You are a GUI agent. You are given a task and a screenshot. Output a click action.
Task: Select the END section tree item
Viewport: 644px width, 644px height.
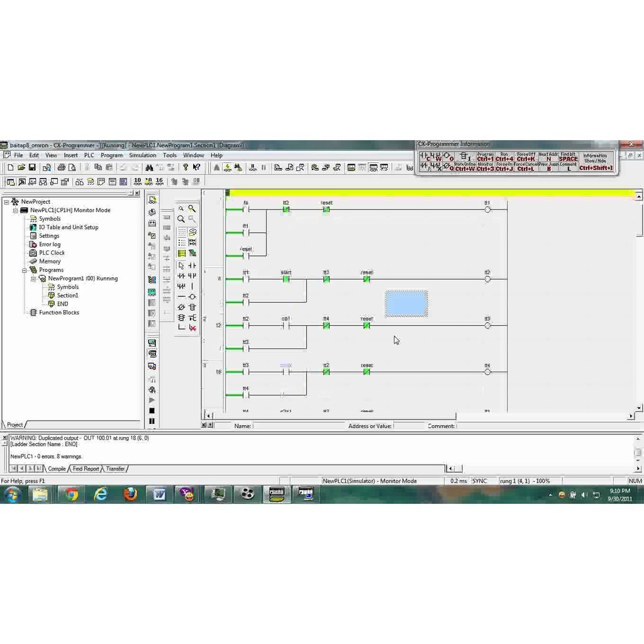click(62, 304)
